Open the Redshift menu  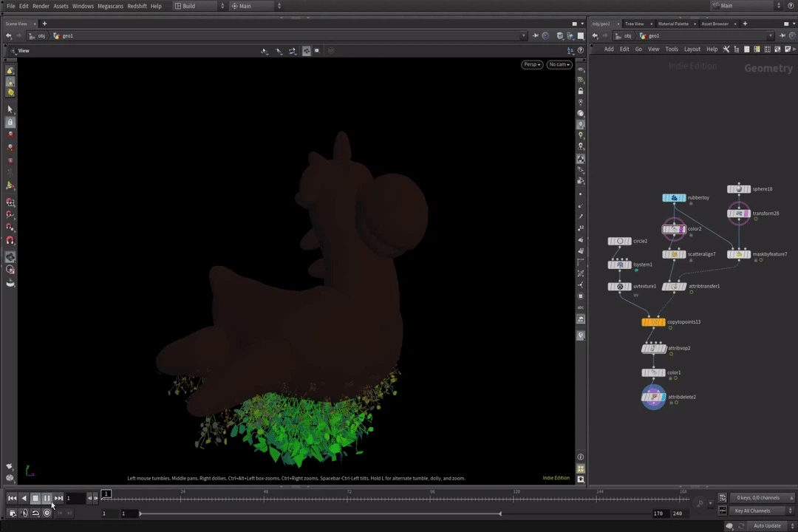pos(137,6)
